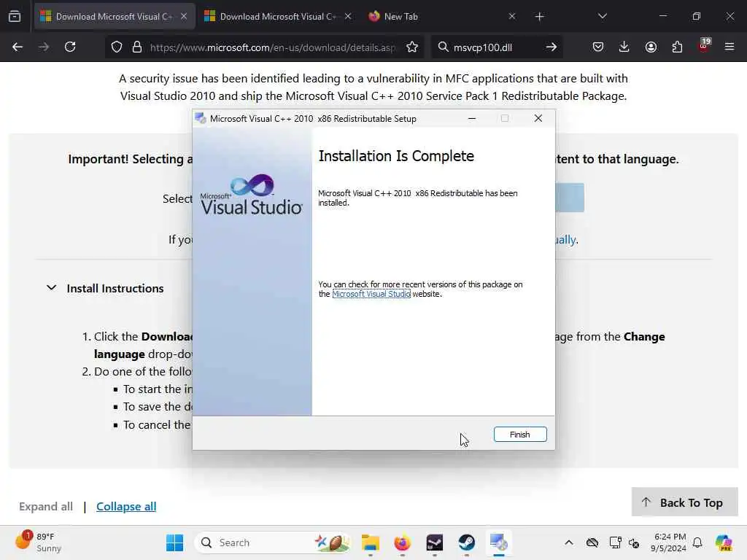The height and width of the screenshot is (560, 747).
Task: View site security lock information
Action: (137, 47)
